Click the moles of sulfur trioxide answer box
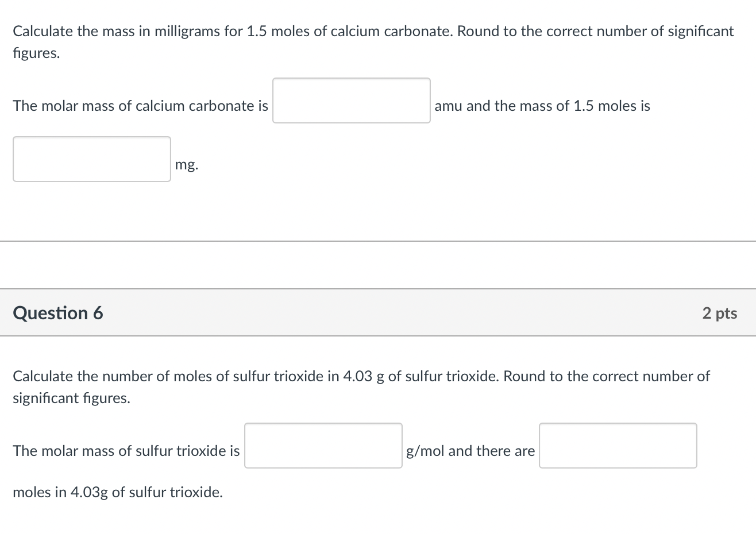Image resolution: width=756 pixels, height=534 pixels. point(618,446)
